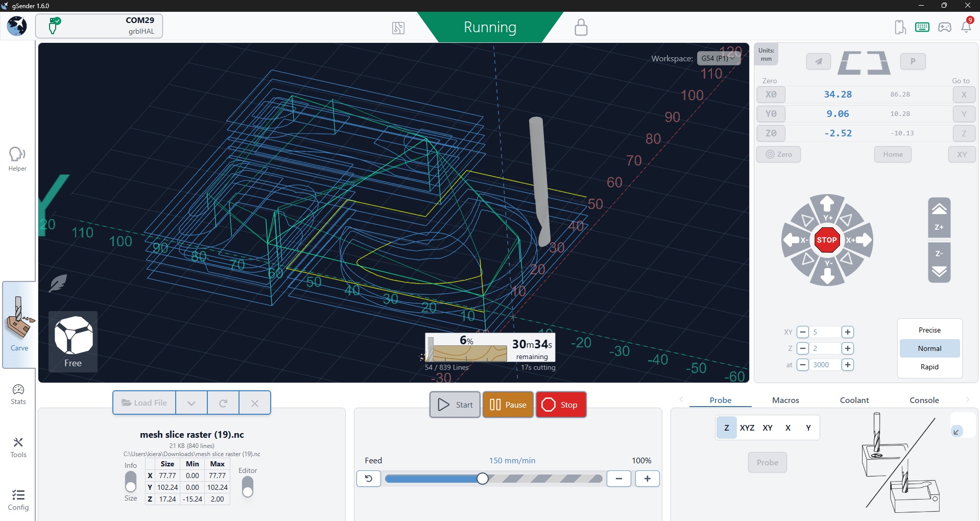Toggle the Info/Size switch

tap(131, 482)
